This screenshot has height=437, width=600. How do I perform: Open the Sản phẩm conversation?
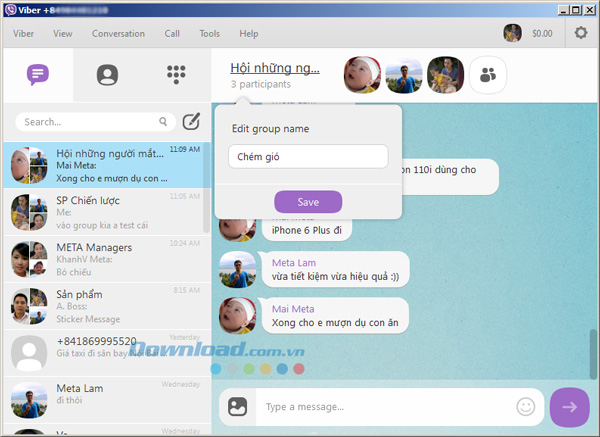tap(107, 306)
